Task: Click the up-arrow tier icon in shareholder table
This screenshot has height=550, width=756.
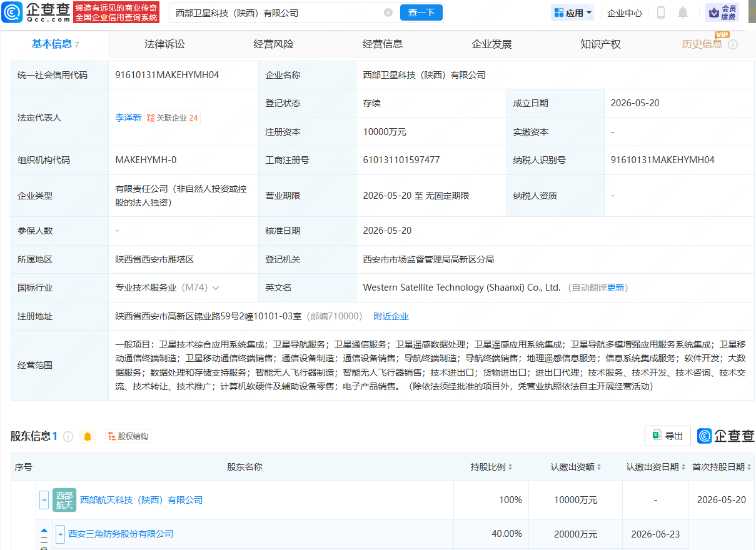Action: [44, 530]
